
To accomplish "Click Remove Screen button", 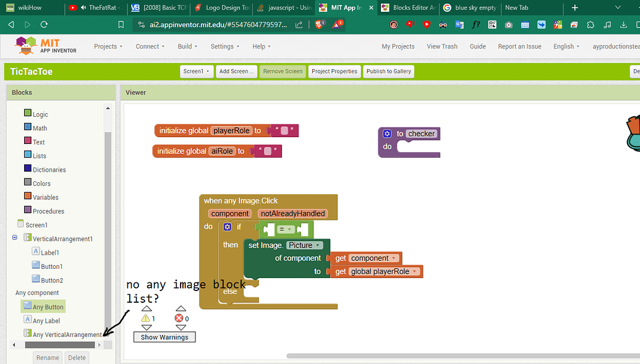I will click(283, 72).
